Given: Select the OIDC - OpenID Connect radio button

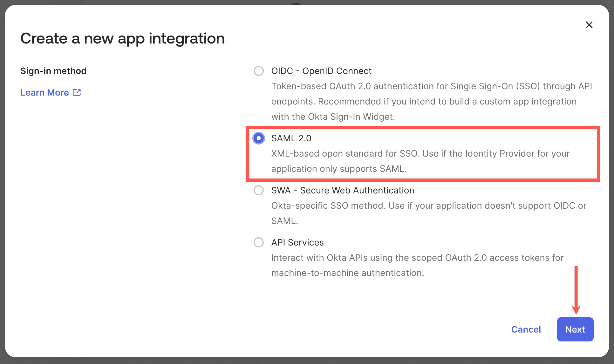Looking at the screenshot, I should click(x=258, y=71).
